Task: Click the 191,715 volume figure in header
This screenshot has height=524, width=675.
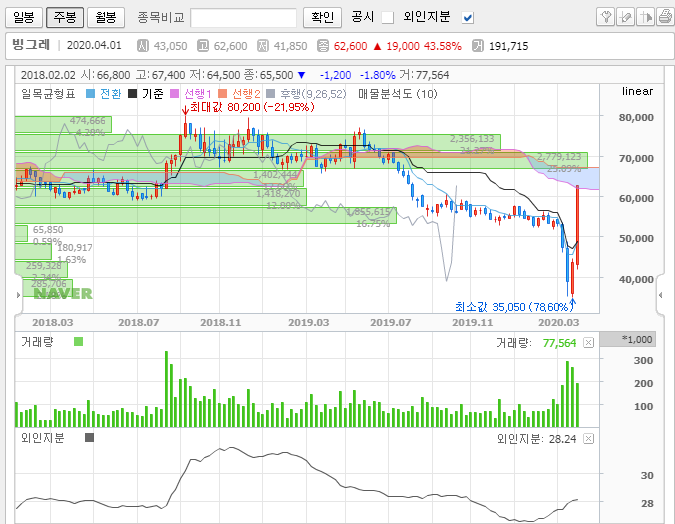Action: coord(508,46)
